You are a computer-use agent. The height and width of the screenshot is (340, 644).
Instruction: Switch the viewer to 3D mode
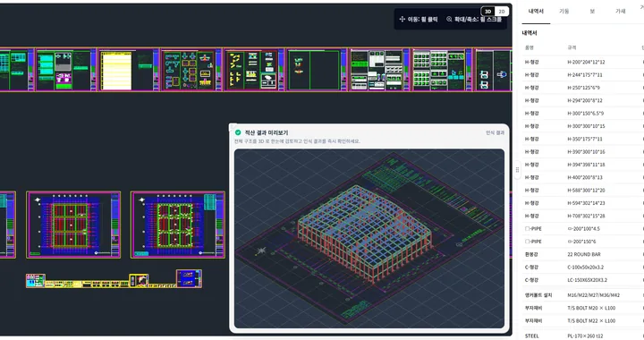pos(488,12)
